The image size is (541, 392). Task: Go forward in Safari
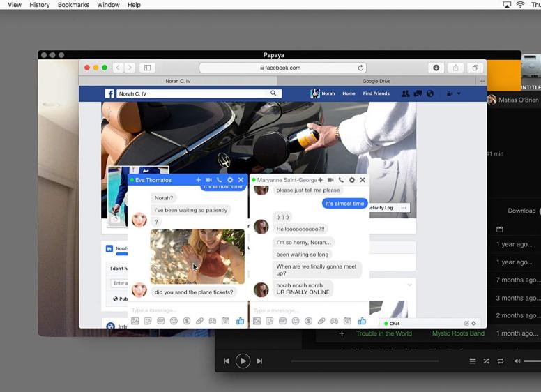pos(130,68)
